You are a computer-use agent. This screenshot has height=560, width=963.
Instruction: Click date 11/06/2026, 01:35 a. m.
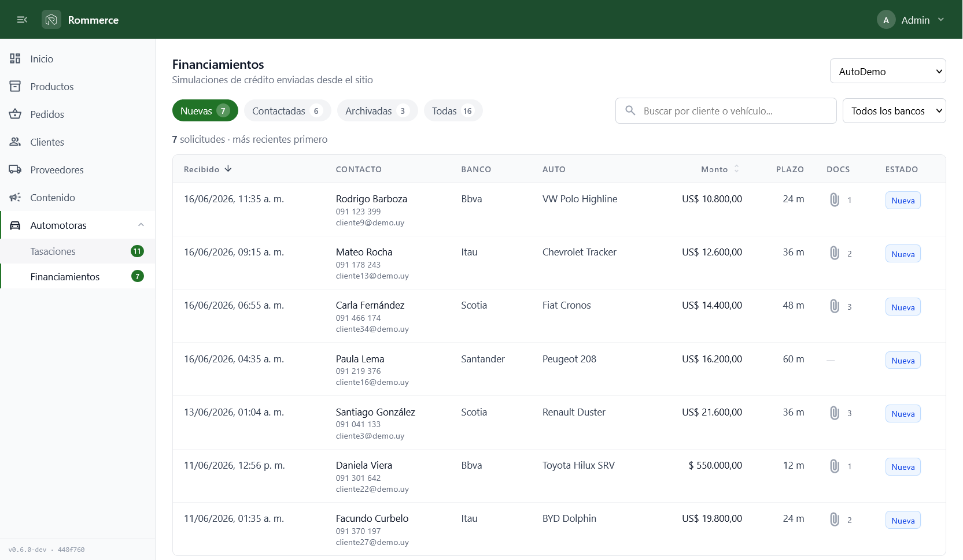234,518
